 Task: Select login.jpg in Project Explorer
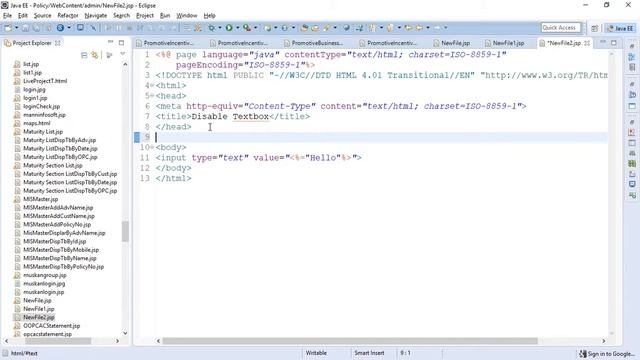tap(34, 89)
